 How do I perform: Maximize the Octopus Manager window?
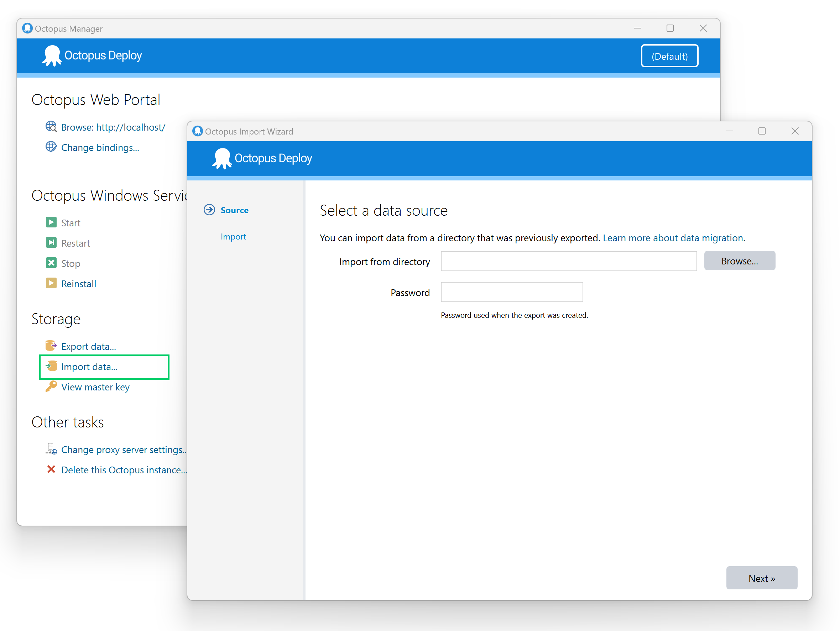[x=670, y=28]
